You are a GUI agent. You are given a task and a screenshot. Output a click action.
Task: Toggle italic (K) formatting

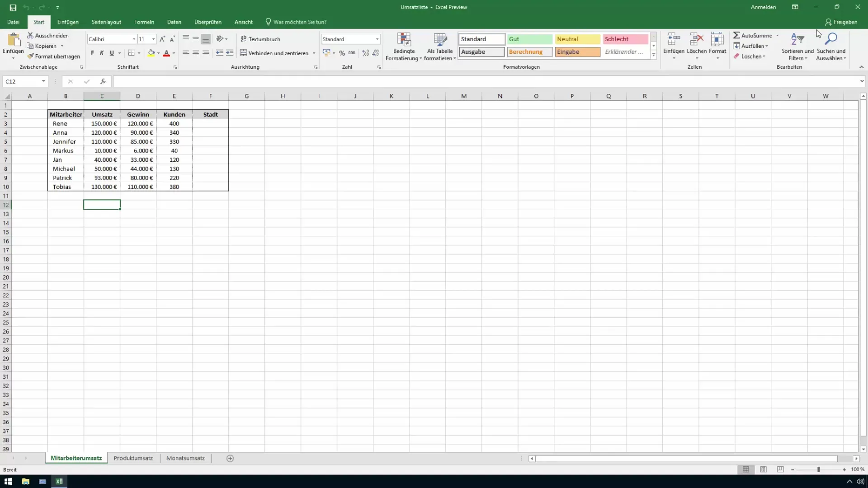(x=102, y=53)
